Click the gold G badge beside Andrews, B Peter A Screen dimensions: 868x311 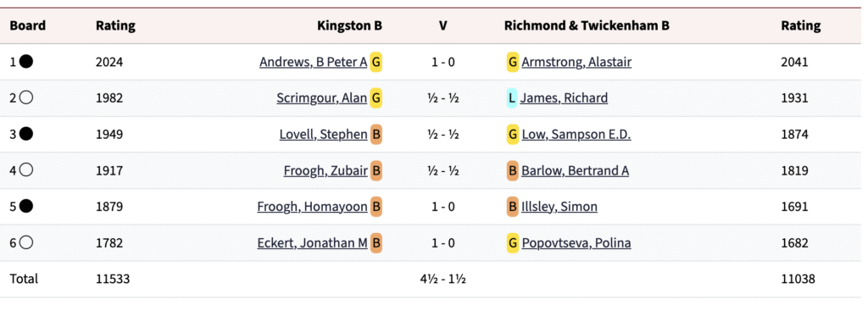(376, 61)
